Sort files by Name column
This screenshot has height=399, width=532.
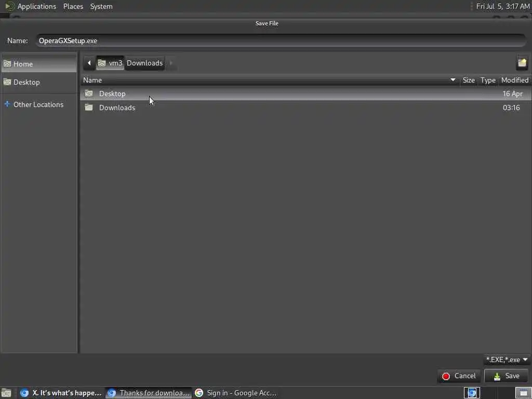pos(270,80)
